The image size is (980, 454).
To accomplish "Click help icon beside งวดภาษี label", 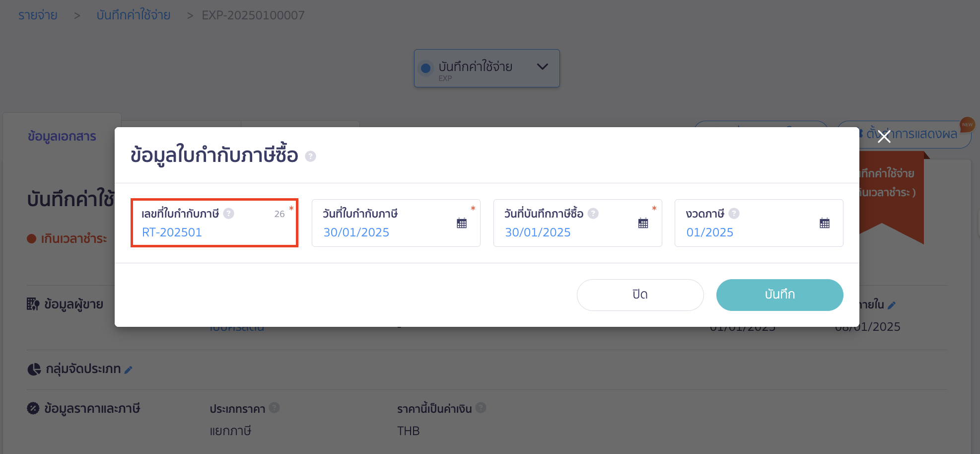I will pyautogui.click(x=734, y=213).
